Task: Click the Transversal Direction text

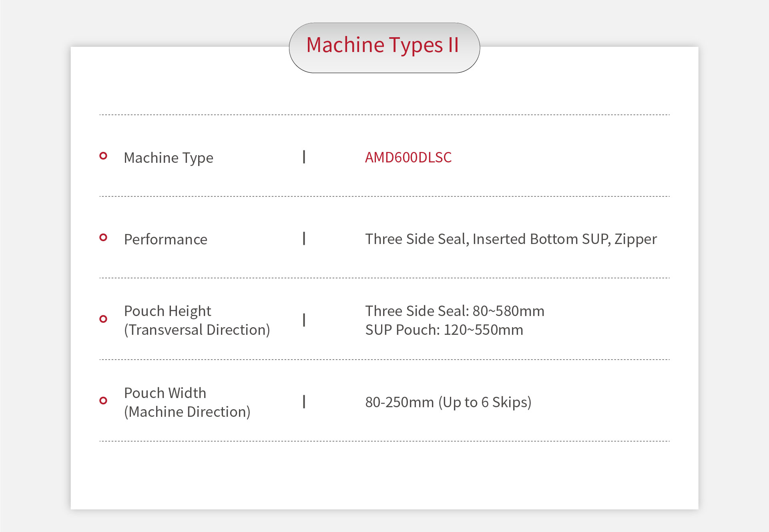Action: 197,330
